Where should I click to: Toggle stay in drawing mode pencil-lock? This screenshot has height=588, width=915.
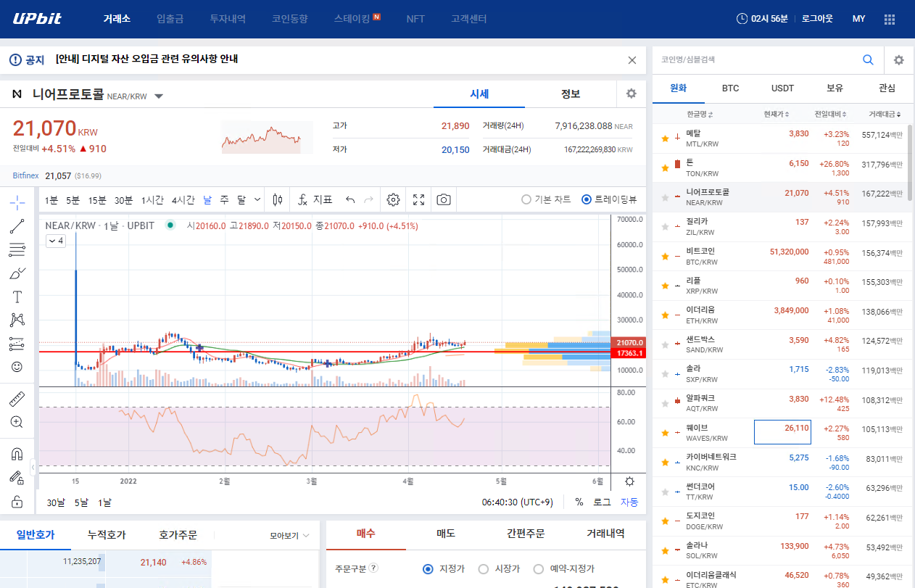(x=17, y=477)
